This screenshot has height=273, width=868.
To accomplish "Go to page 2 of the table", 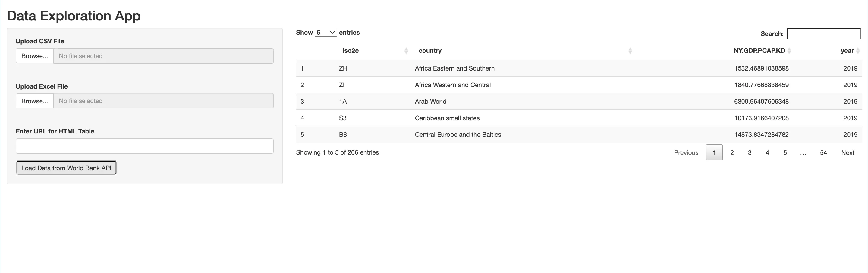I will (732, 153).
